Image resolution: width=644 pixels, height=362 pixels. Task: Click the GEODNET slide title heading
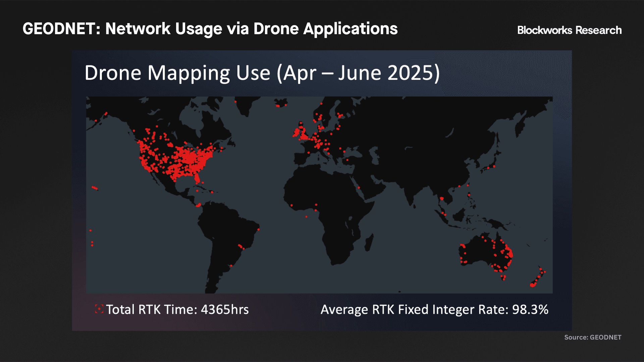(210, 29)
